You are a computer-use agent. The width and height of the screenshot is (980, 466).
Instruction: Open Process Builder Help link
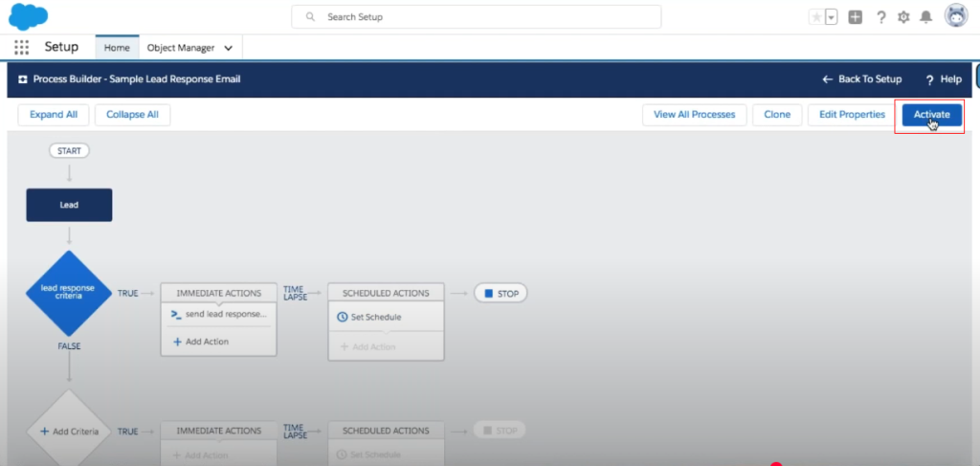pos(944,79)
